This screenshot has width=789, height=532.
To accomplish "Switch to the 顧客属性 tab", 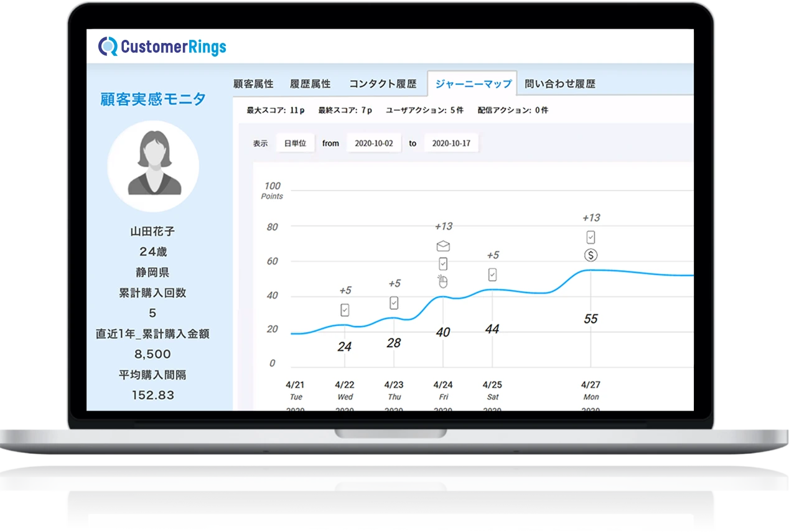I will (253, 84).
